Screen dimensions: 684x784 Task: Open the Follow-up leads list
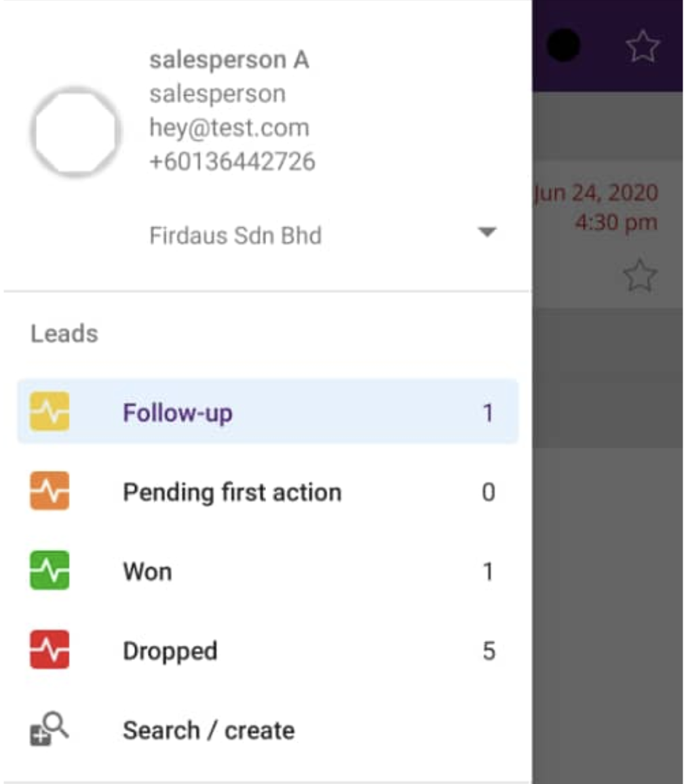tap(178, 412)
